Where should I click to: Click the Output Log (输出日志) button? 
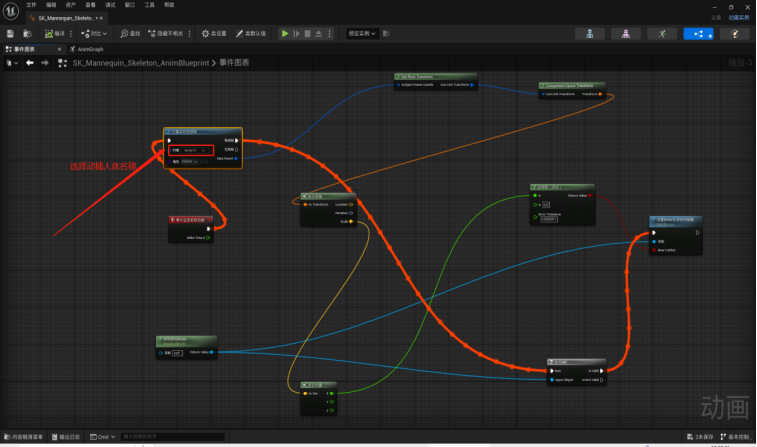[66, 437]
